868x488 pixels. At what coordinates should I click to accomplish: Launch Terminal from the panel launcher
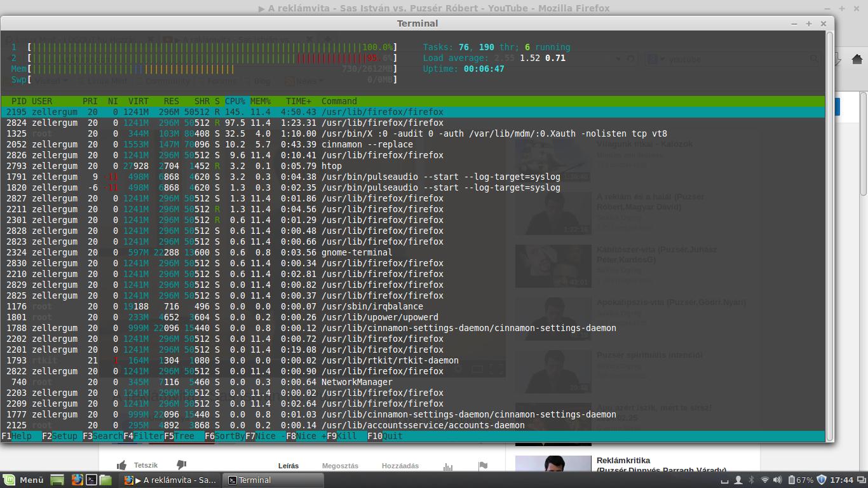click(91, 480)
